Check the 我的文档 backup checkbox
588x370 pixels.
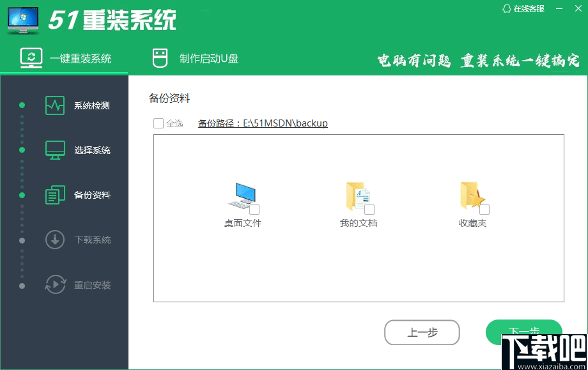(369, 210)
